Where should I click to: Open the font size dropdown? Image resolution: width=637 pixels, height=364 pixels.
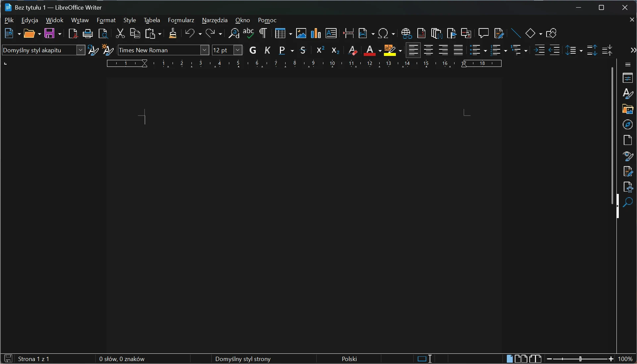pyautogui.click(x=238, y=50)
